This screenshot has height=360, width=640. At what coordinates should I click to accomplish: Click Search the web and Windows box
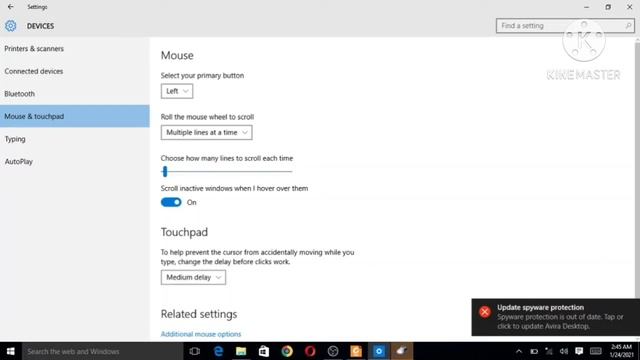point(102,351)
